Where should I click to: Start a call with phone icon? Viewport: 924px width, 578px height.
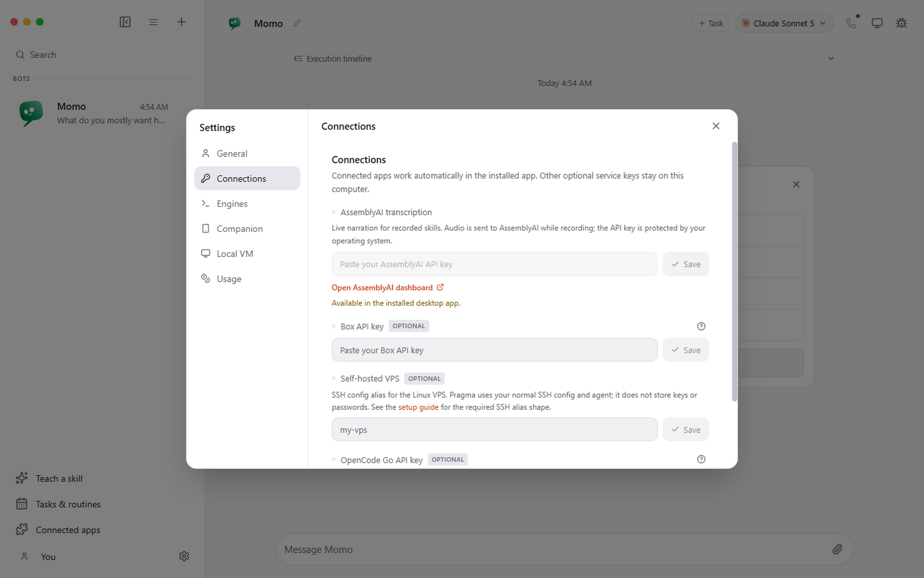pos(851,23)
